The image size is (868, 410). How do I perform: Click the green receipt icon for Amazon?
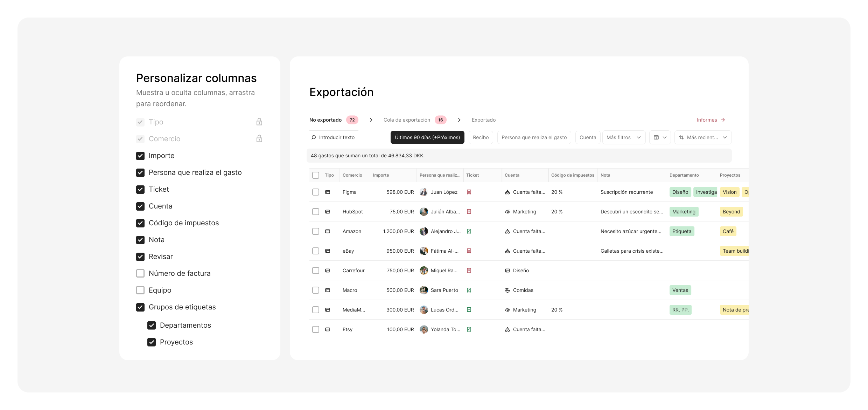469,231
